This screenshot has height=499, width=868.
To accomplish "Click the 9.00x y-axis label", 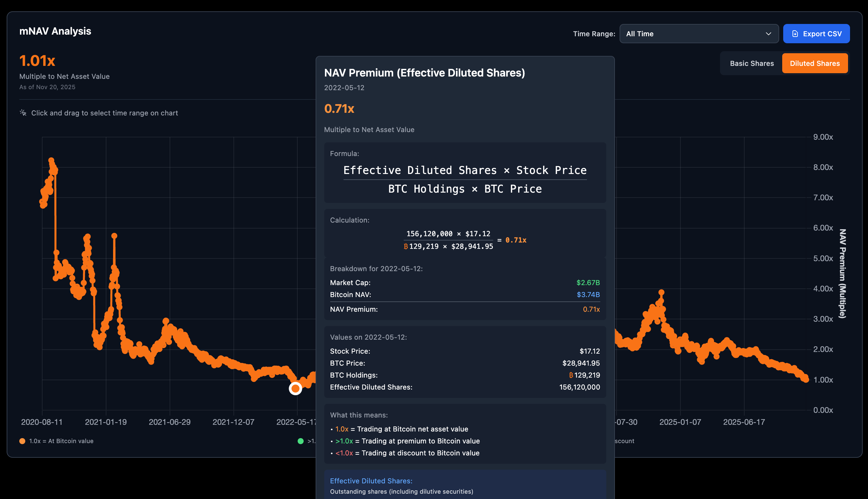I will pyautogui.click(x=823, y=137).
